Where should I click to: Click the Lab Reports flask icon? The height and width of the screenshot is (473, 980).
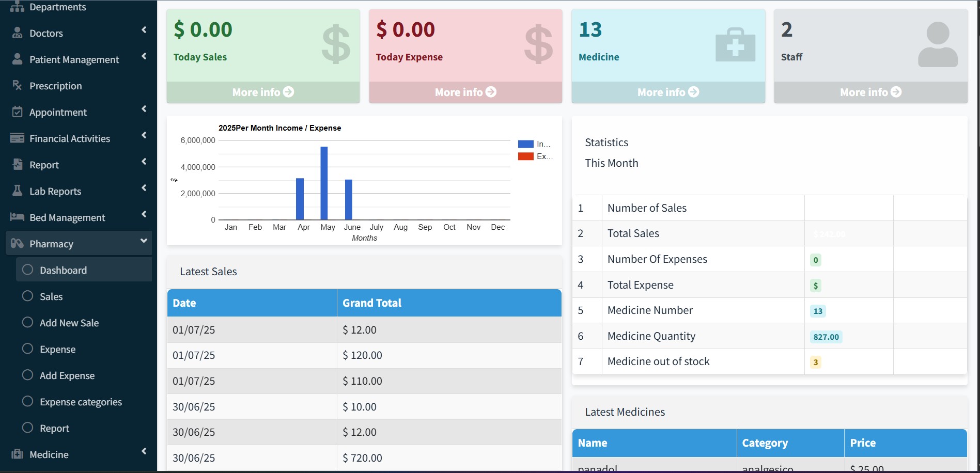(17, 191)
